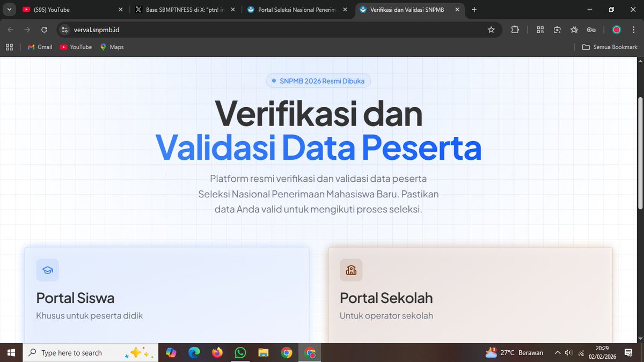View site information icon in address bar
The width and height of the screenshot is (644, 362).
tap(64, 29)
